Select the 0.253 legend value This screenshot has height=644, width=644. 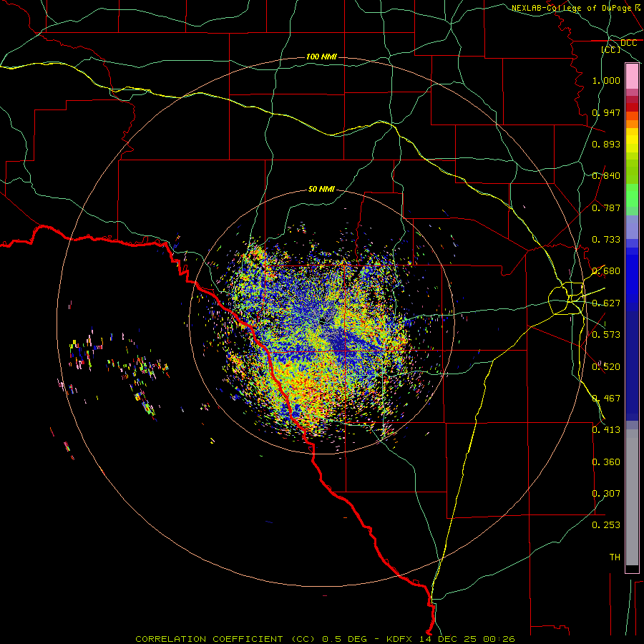pos(606,525)
